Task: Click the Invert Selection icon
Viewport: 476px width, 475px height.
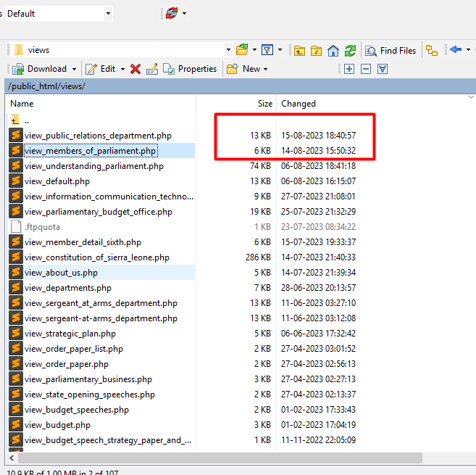Action: click(383, 69)
